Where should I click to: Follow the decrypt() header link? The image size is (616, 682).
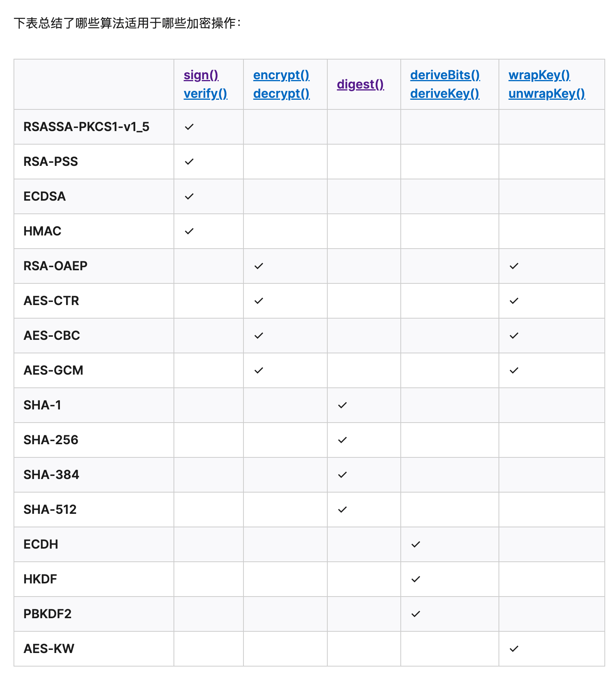coord(281,94)
